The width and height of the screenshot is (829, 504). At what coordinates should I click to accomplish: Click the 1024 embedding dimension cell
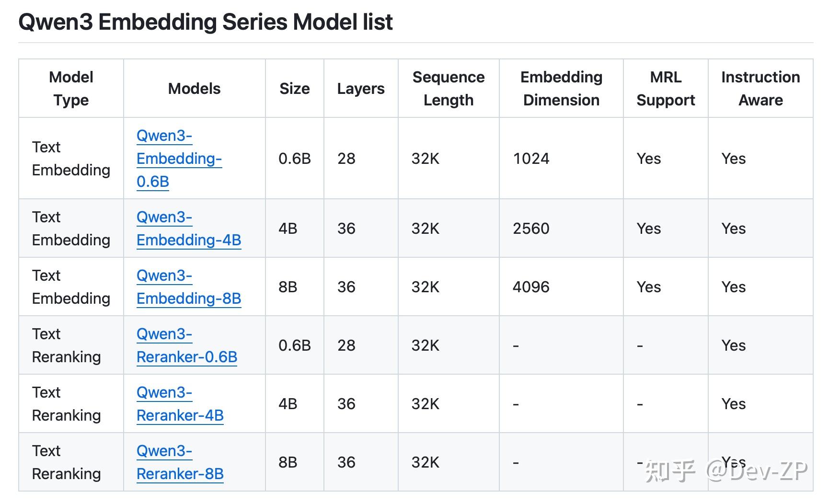531,159
